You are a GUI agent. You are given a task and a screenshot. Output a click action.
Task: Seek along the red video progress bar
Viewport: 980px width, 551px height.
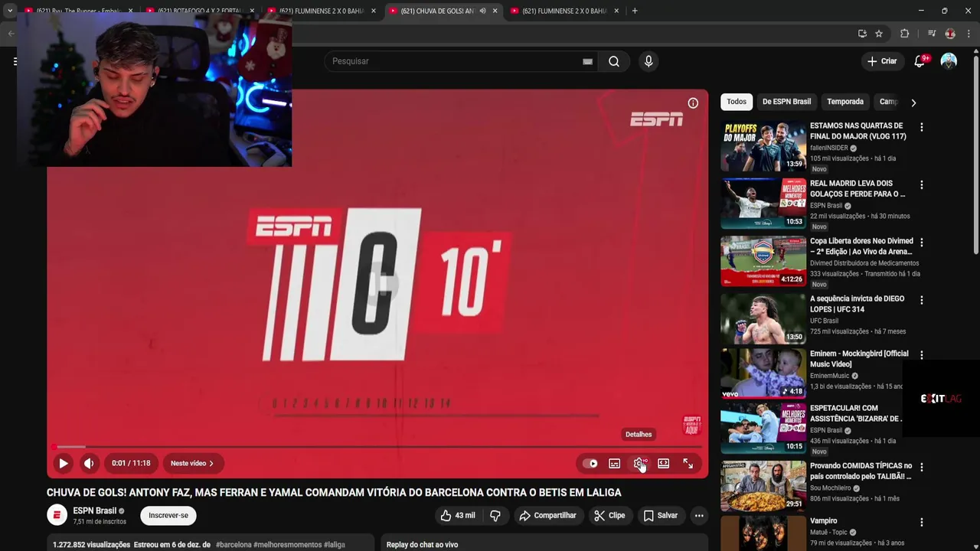click(377, 447)
